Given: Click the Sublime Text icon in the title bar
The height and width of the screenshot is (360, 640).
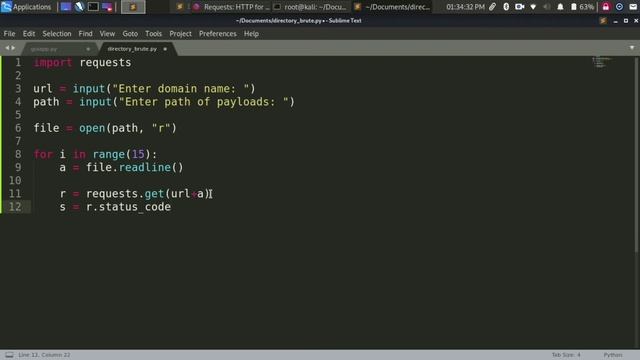Looking at the screenshot, I should [603, 21].
